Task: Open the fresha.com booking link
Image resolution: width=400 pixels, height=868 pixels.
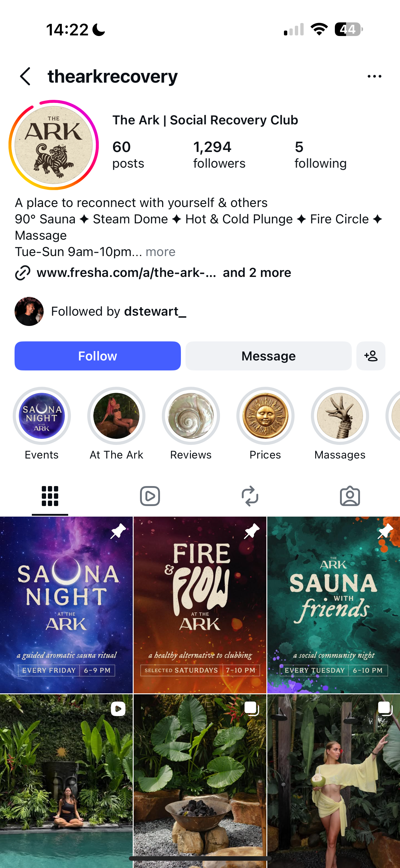Action: point(126,273)
